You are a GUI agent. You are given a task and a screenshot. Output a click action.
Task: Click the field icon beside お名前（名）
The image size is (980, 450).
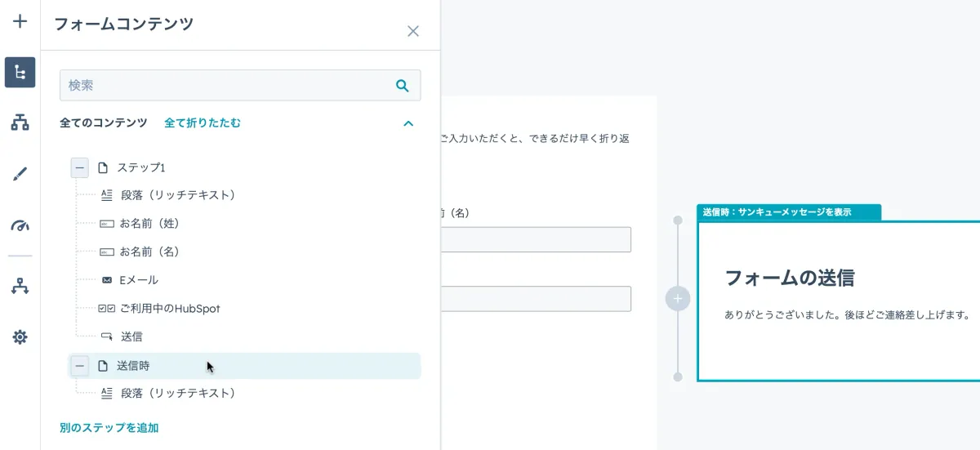106,252
